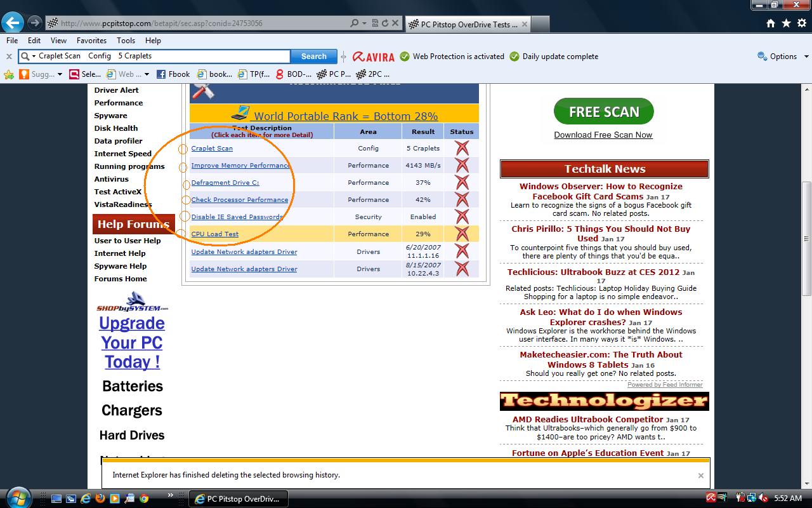Viewport: 812px width, 508px height.
Task: Open the File menu
Action: [12, 40]
